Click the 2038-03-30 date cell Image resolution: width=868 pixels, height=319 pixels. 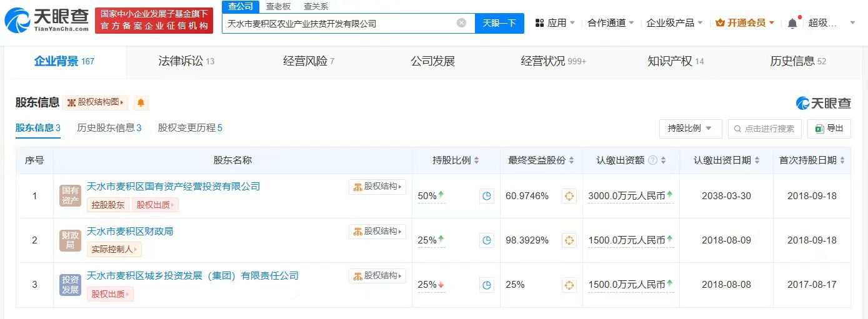coord(726,196)
